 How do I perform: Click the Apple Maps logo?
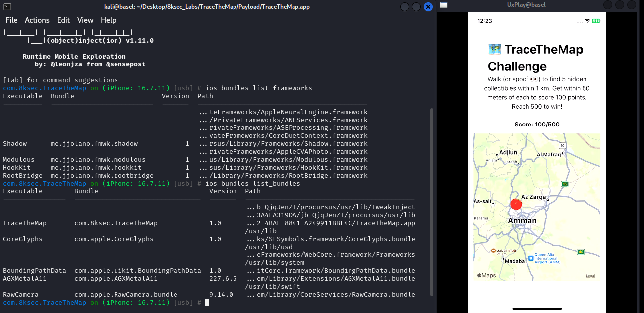(x=486, y=275)
